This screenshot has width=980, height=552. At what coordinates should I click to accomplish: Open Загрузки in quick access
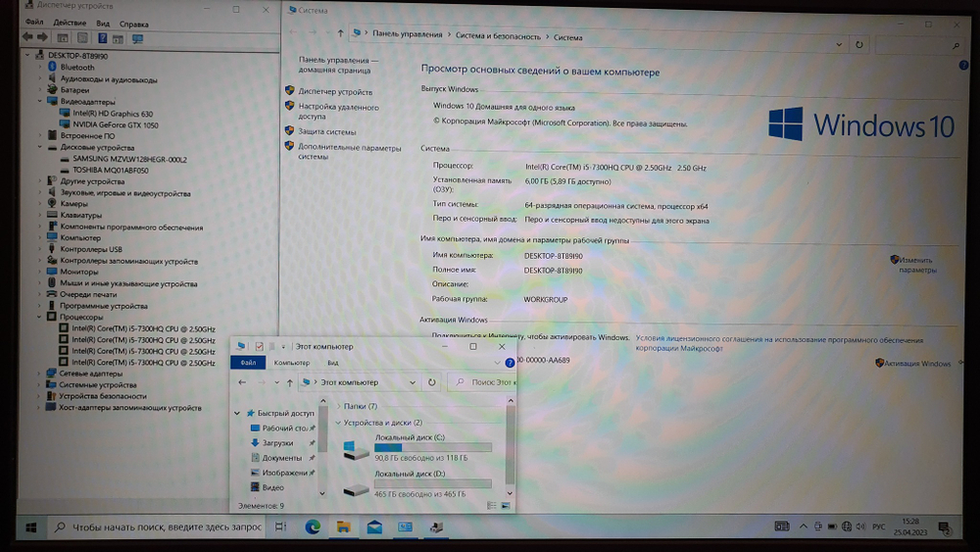click(277, 443)
